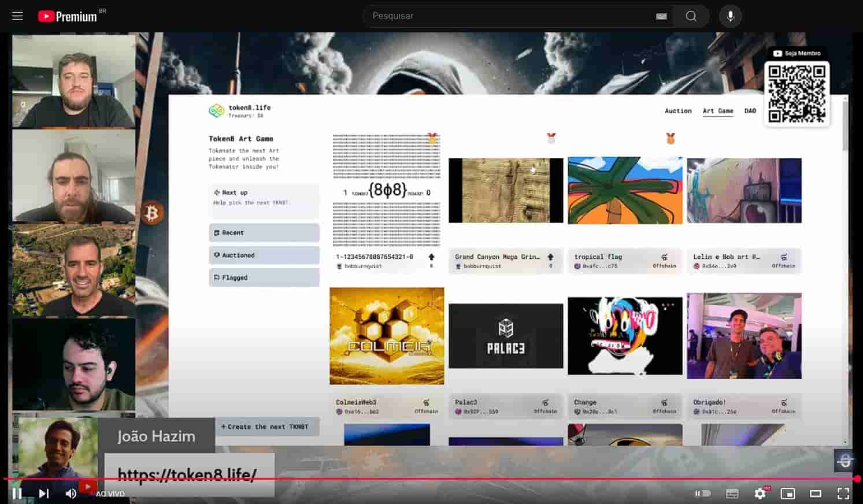The image size is (863, 504).
Task: Click the red video progress bar
Action: click(x=431, y=479)
